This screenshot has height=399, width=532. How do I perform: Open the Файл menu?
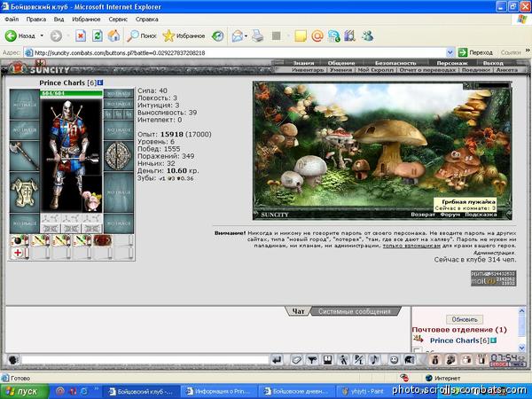(12, 20)
